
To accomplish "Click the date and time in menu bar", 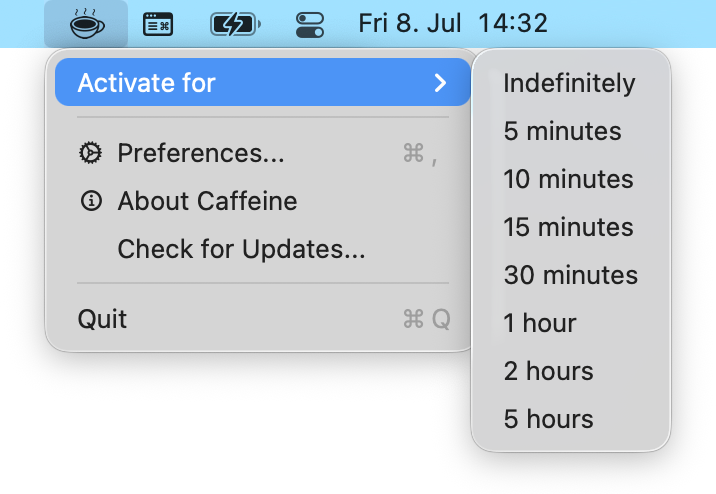I will [453, 23].
